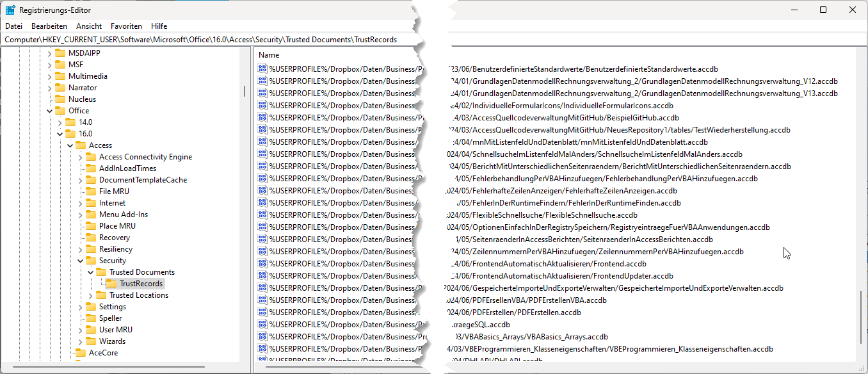Click the value icon for the VBABasics_Arrays entry
The height and width of the screenshot is (374, 868).
262,336
